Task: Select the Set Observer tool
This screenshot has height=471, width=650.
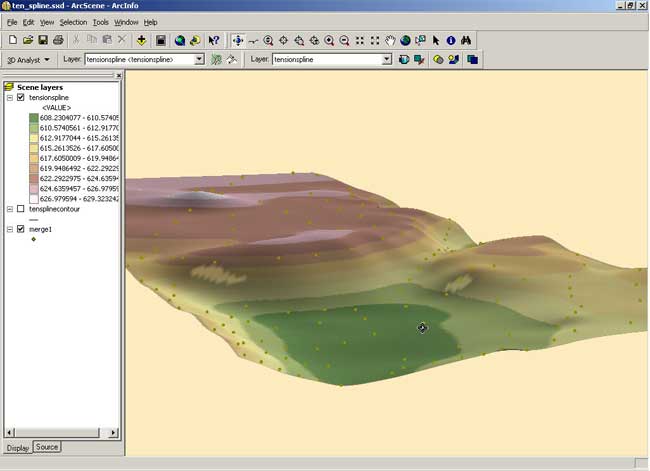Action: pos(314,40)
